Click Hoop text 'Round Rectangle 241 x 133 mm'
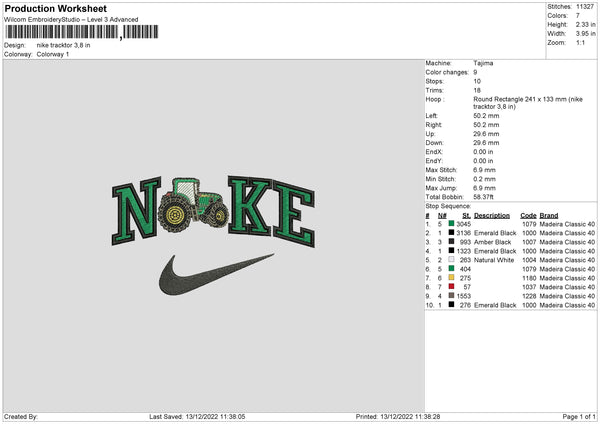Image resolution: width=600 pixels, height=424 pixels. tap(520, 99)
